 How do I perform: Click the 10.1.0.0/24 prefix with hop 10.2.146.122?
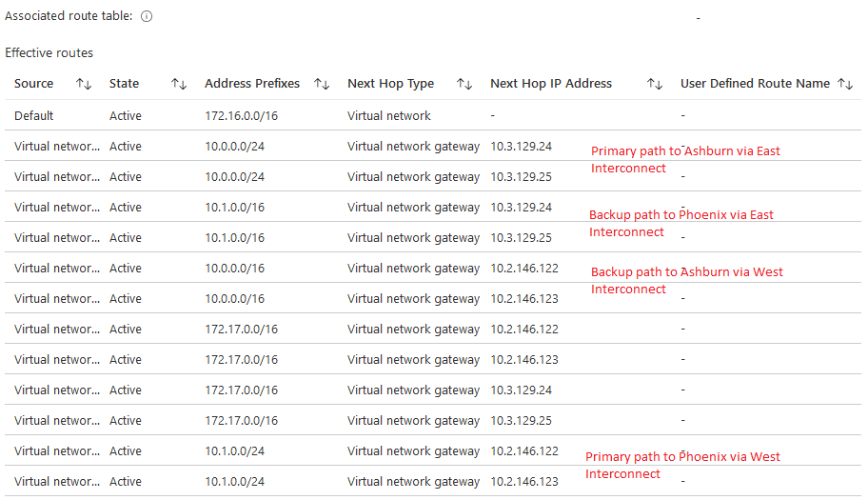click(234, 451)
